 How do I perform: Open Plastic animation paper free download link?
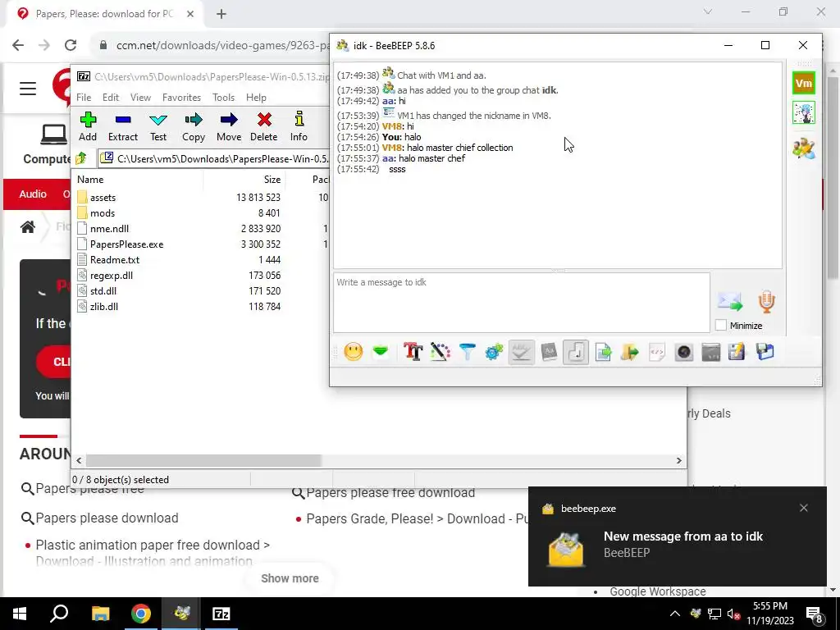pyautogui.click(x=153, y=552)
